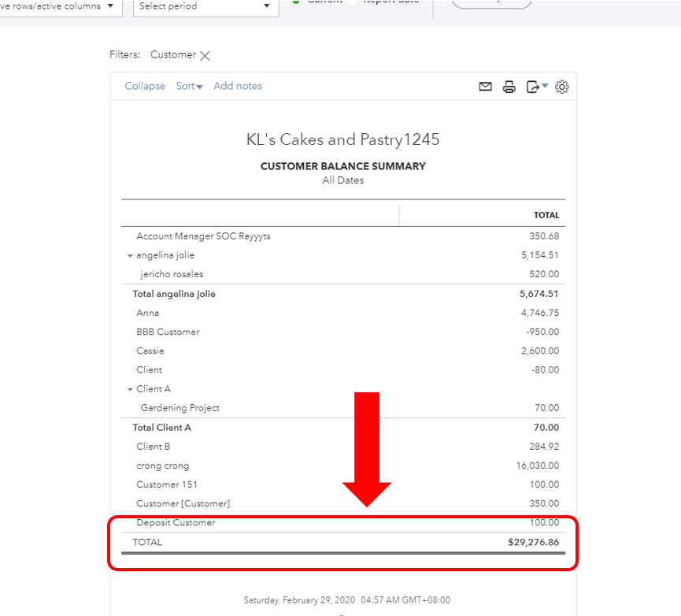681x616 pixels.
Task: Click the grand total $29,276.86 amount
Action: pos(533,542)
